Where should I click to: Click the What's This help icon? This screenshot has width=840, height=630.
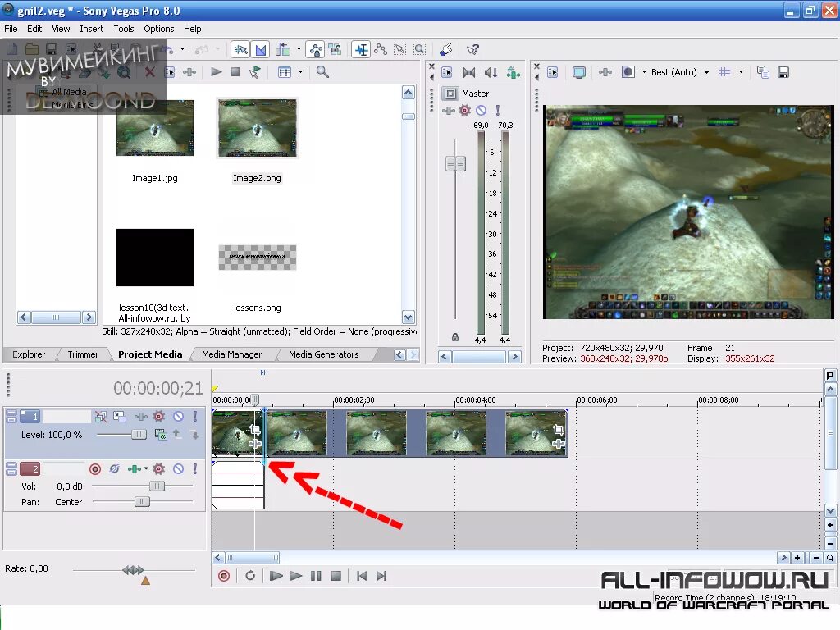coord(472,50)
